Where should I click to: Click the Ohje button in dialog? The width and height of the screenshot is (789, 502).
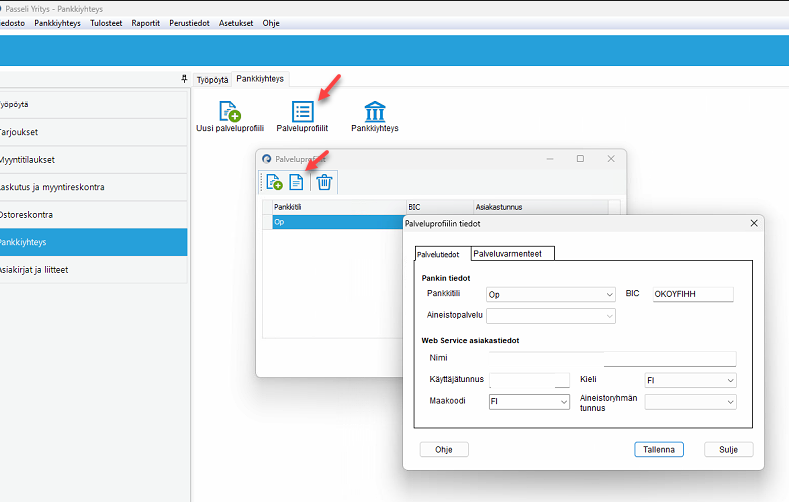(x=444, y=450)
